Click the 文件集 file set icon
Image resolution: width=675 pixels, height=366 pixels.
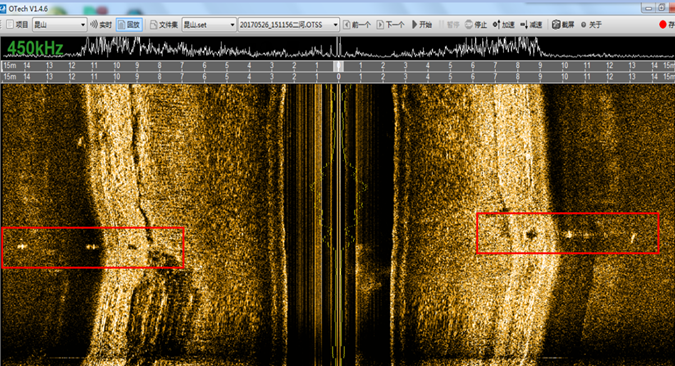click(x=154, y=25)
